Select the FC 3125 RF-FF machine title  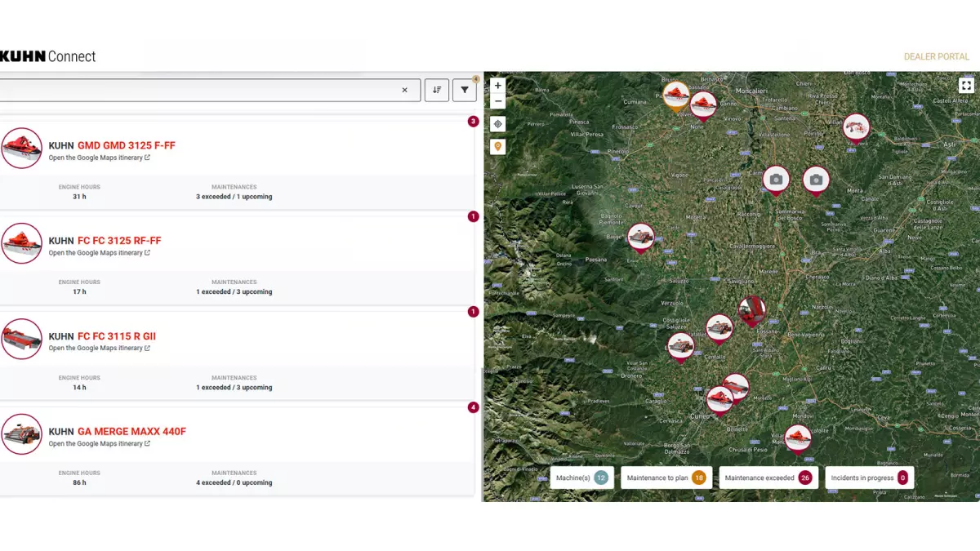pyautogui.click(x=119, y=241)
